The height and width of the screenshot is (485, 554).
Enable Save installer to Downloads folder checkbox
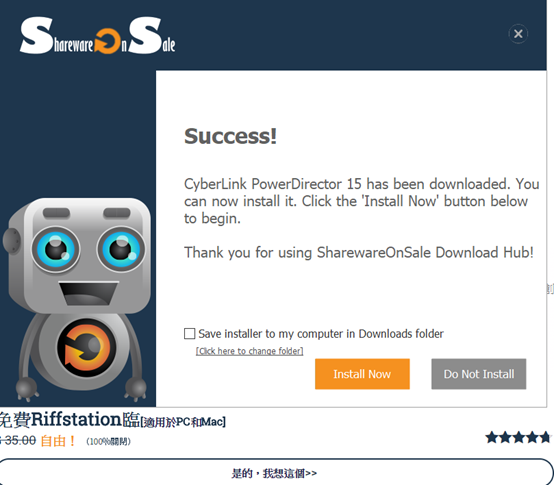189,333
